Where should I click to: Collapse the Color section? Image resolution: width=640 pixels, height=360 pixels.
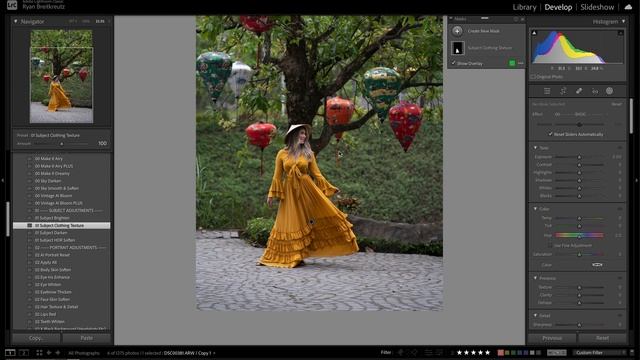(536, 209)
